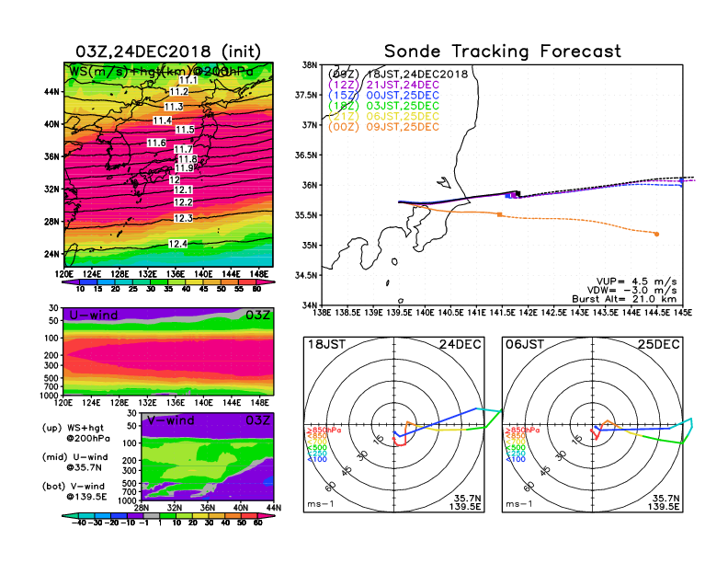Click the blue landing dot at 145E edge

681,181
